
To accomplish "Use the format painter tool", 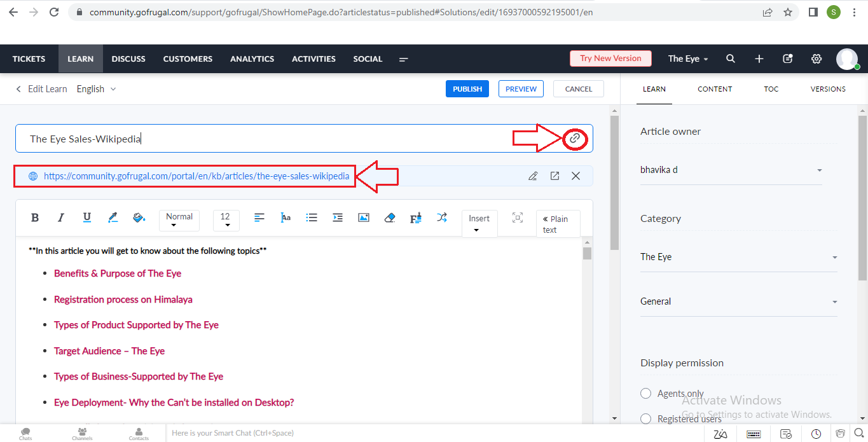I will pos(416,218).
